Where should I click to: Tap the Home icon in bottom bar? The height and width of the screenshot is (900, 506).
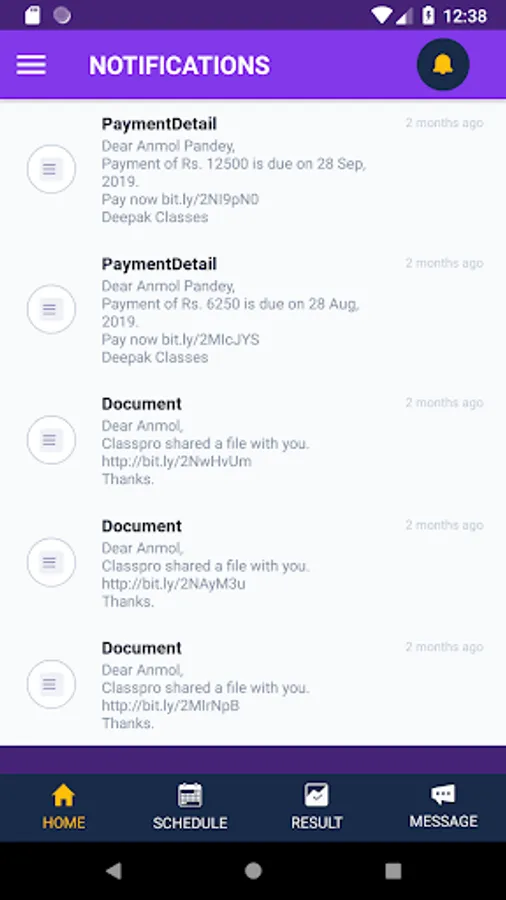63,796
